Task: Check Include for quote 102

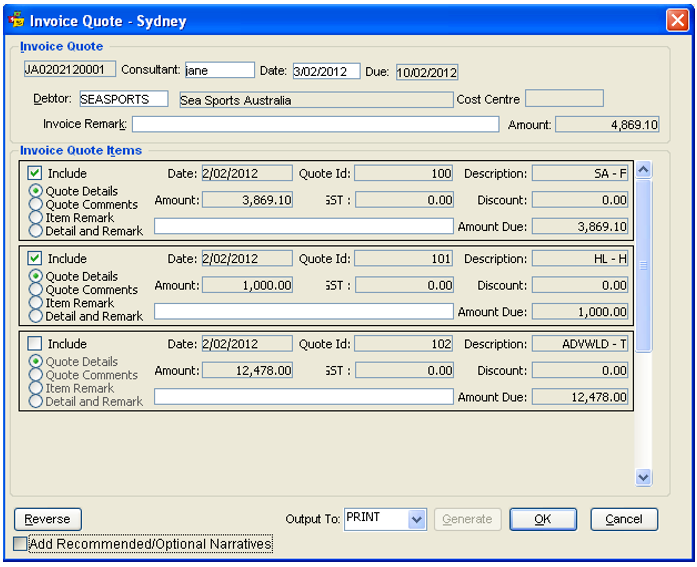Action: point(35,343)
